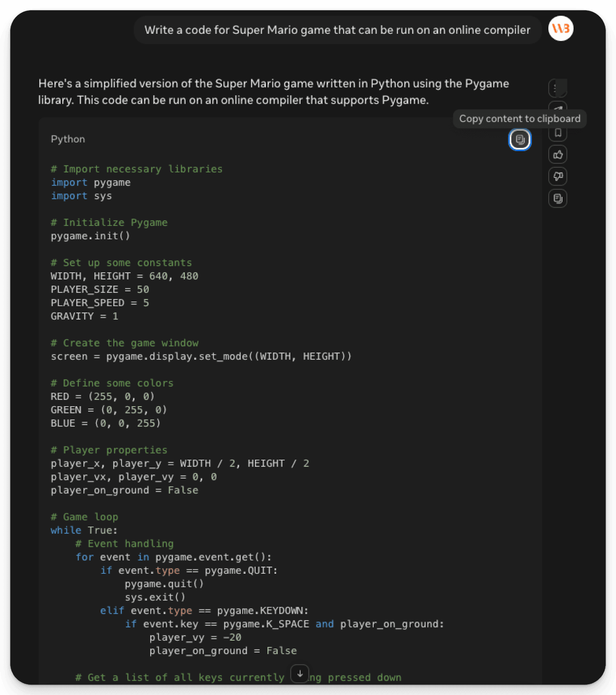Click the thumbs down icon
Image resolution: width=616 pixels, height=695 pixels.
tap(558, 176)
